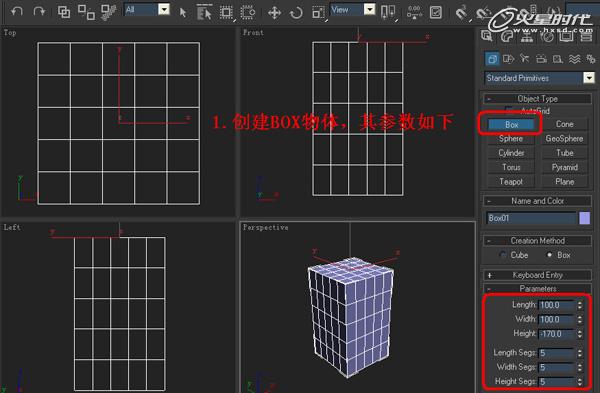600x393 pixels.
Task: Switch to the Display command panel tab
Action: pos(566,36)
